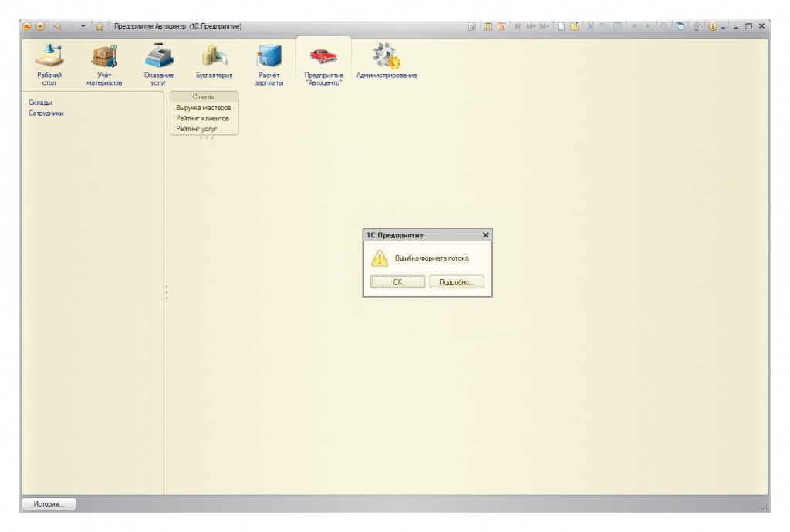
Task: Open the calendar icon in the toolbar
Action: coord(501,26)
